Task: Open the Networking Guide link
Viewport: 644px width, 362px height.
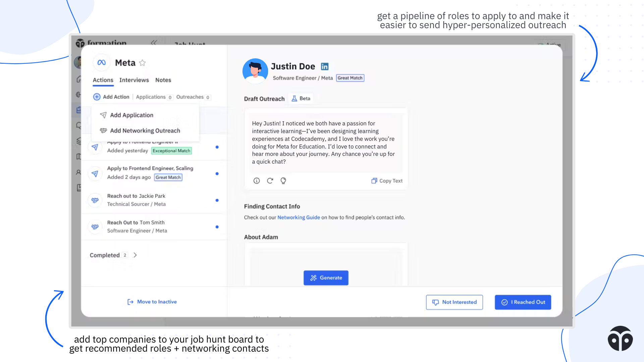Action: click(x=299, y=217)
